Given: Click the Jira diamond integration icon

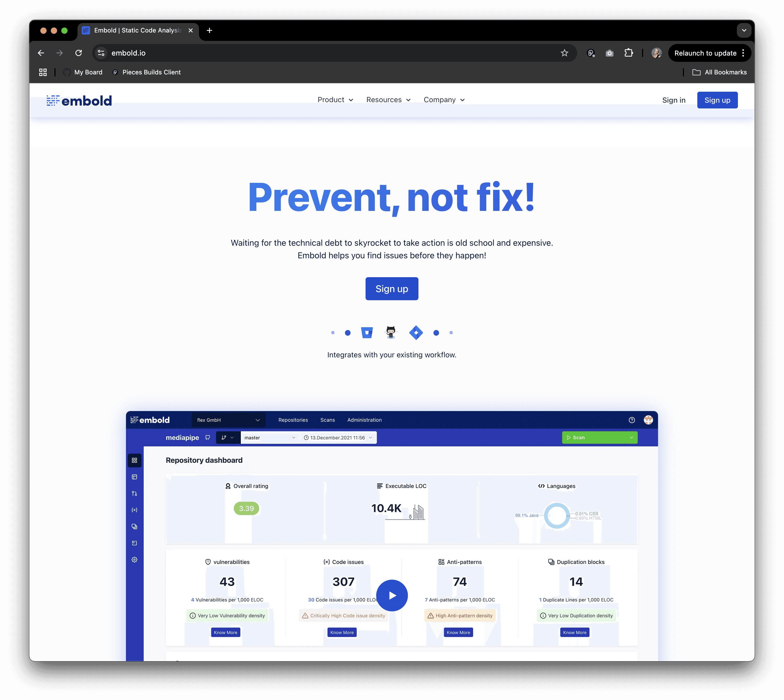Looking at the screenshot, I should [416, 333].
